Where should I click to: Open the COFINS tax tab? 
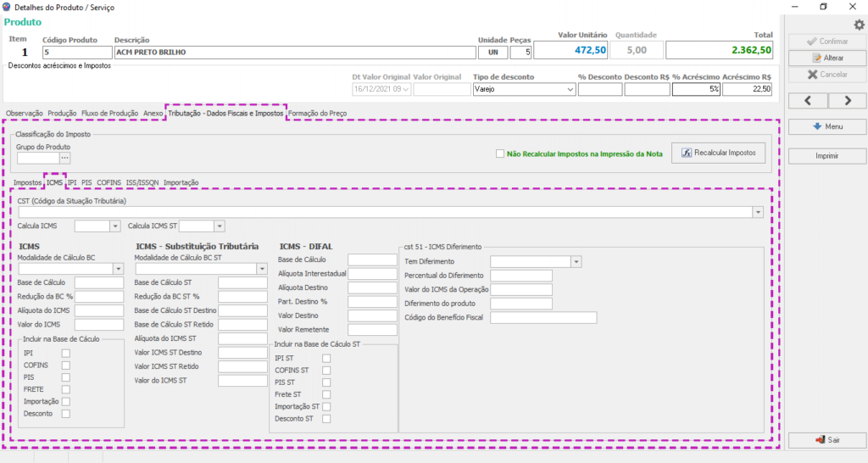[108, 182]
